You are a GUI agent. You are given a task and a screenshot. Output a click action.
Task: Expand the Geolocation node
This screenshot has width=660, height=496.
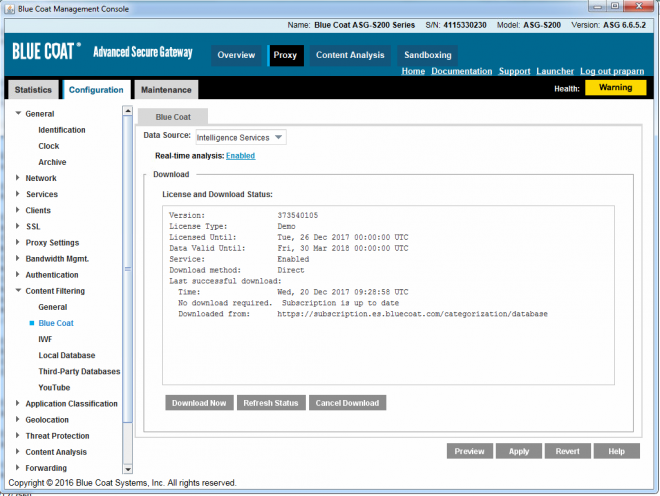(x=17, y=419)
